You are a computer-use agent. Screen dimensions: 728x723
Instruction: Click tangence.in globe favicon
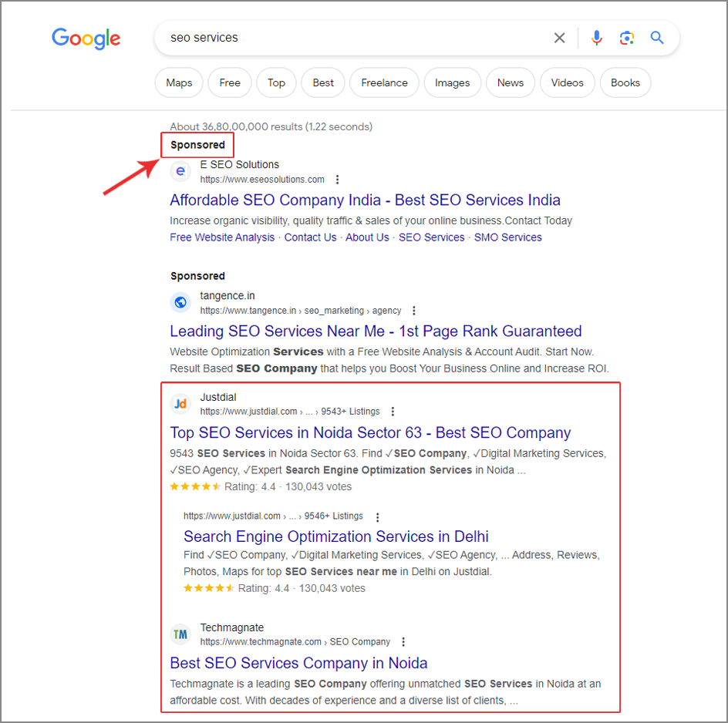180,303
